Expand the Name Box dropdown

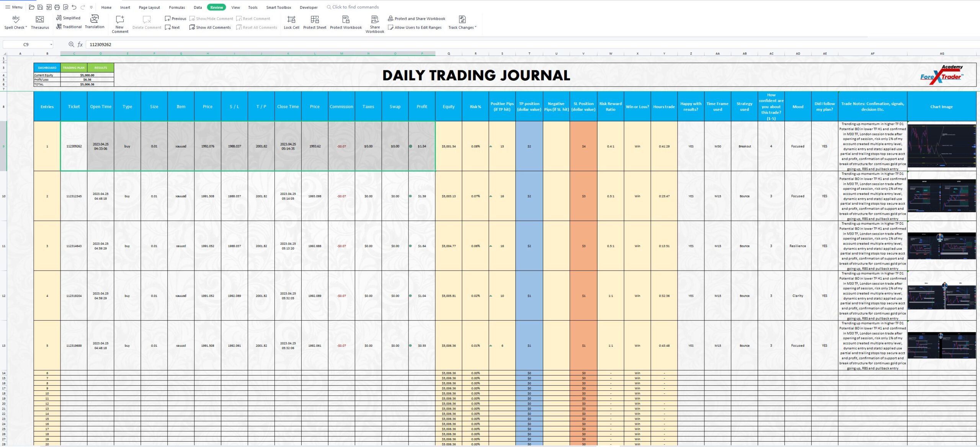51,44
